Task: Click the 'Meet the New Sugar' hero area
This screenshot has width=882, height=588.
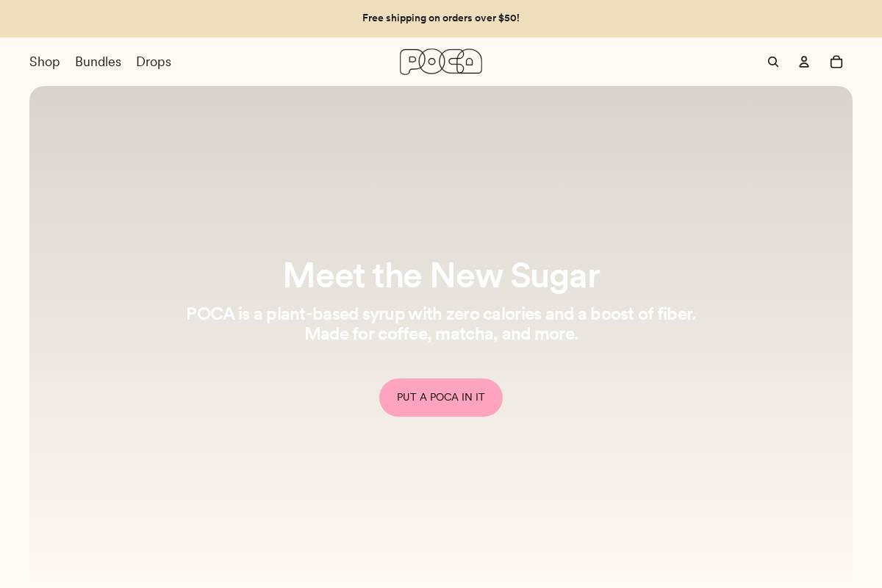Action: tap(441, 276)
